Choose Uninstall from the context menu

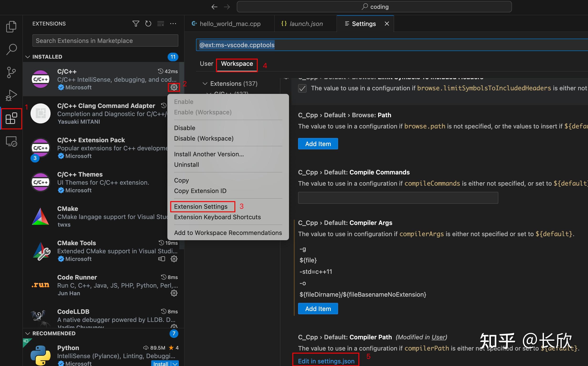coord(186,165)
